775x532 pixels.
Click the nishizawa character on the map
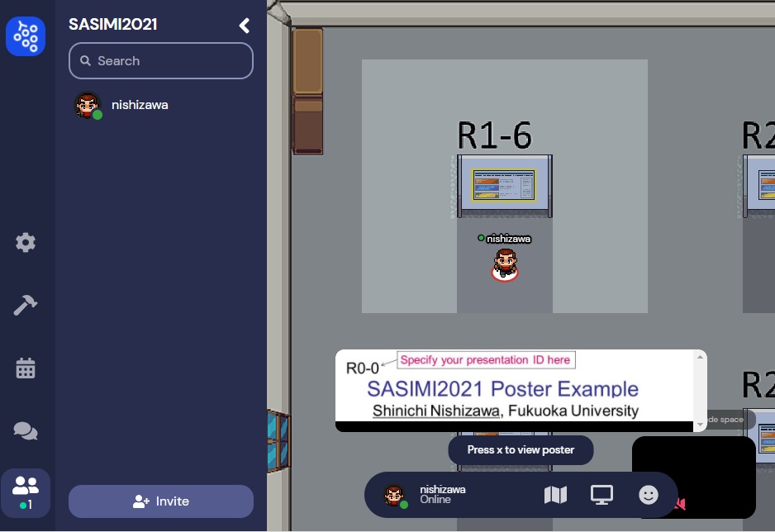coord(505,265)
